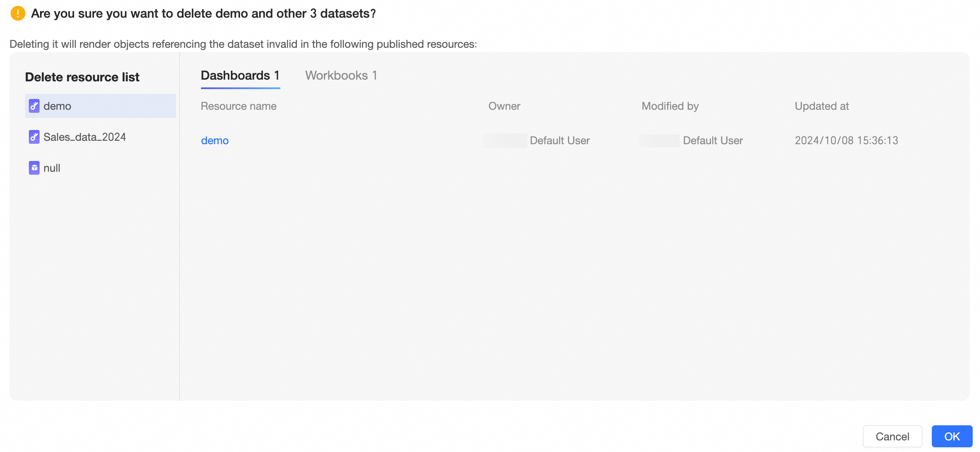Click the Owner avatar placeholder
This screenshot has width=980, height=452.
click(x=505, y=140)
